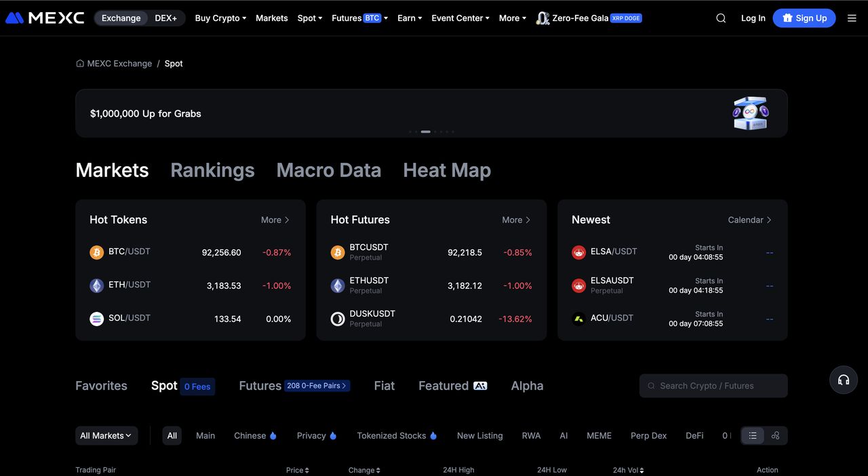Expand the Futures dropdown in the navbar

(359, 18)
